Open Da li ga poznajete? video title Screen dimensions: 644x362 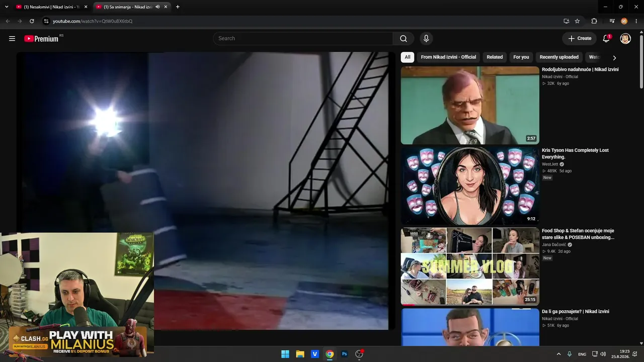coord(576,312)
